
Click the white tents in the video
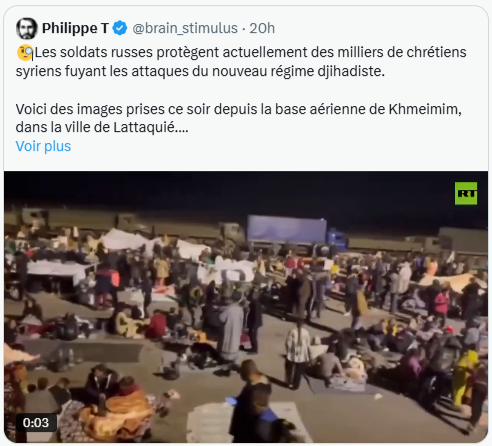(x=123, y=240)
